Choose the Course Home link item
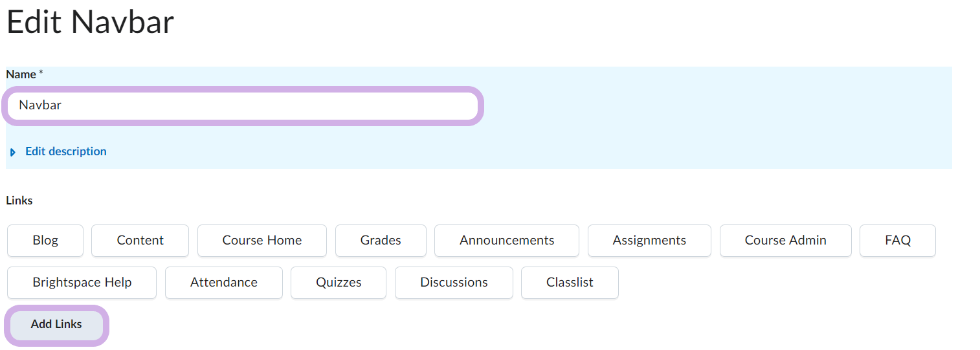 point(262,241)
